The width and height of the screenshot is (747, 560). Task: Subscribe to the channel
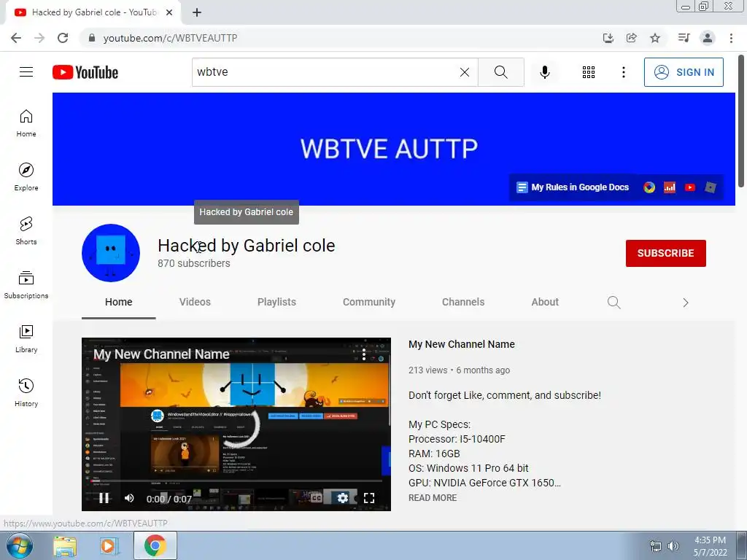tap(665, 253)
